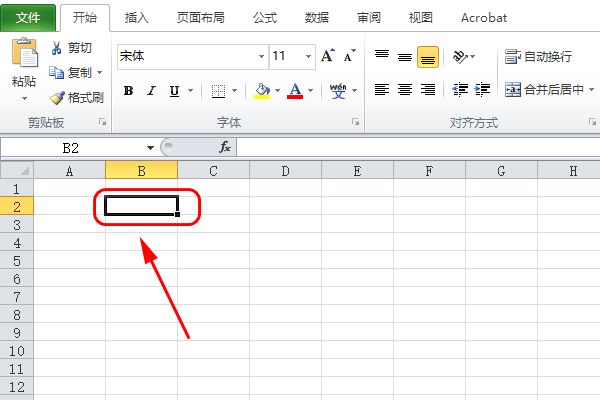Expand the underline style dropdown arrow

pyautogui.click(x=191, y=91)
